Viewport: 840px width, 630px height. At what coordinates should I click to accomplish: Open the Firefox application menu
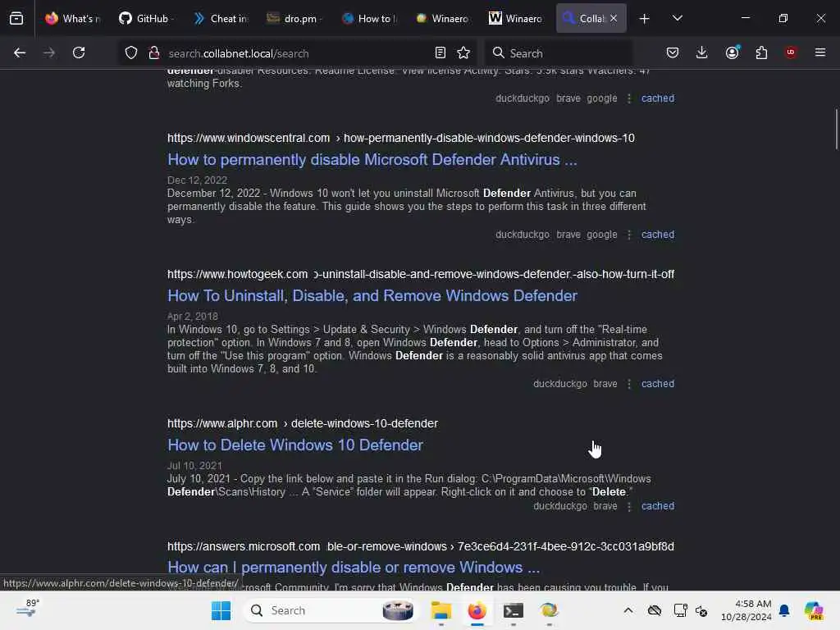pyautogui.click(x=820, y=52)
